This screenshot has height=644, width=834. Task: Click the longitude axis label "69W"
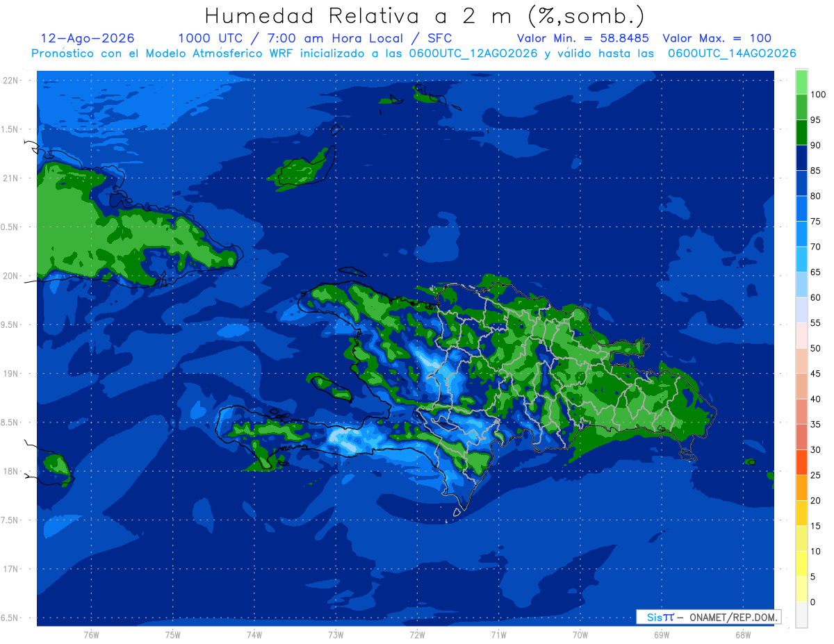click(662, 635)
